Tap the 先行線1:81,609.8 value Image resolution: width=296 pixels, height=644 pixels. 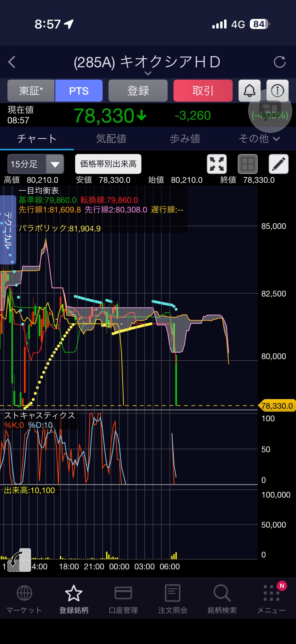coord(50,209)
